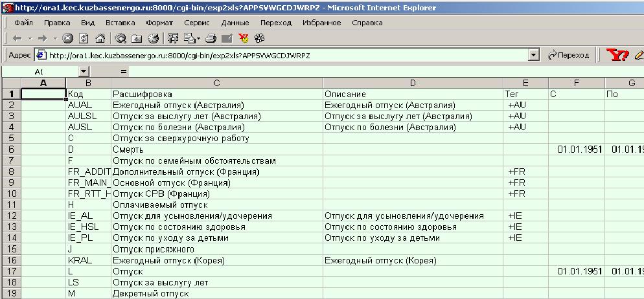Open the Данные menu

(x=235, y=23)
